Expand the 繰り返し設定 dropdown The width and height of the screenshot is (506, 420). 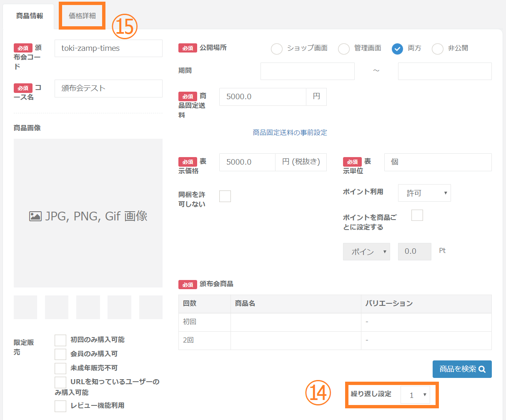click(415, 395)
